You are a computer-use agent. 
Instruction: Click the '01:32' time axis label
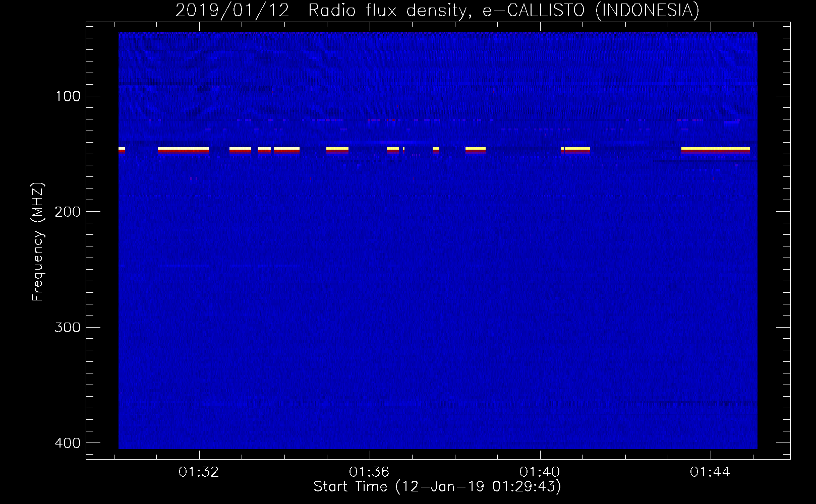click(199, 472)
